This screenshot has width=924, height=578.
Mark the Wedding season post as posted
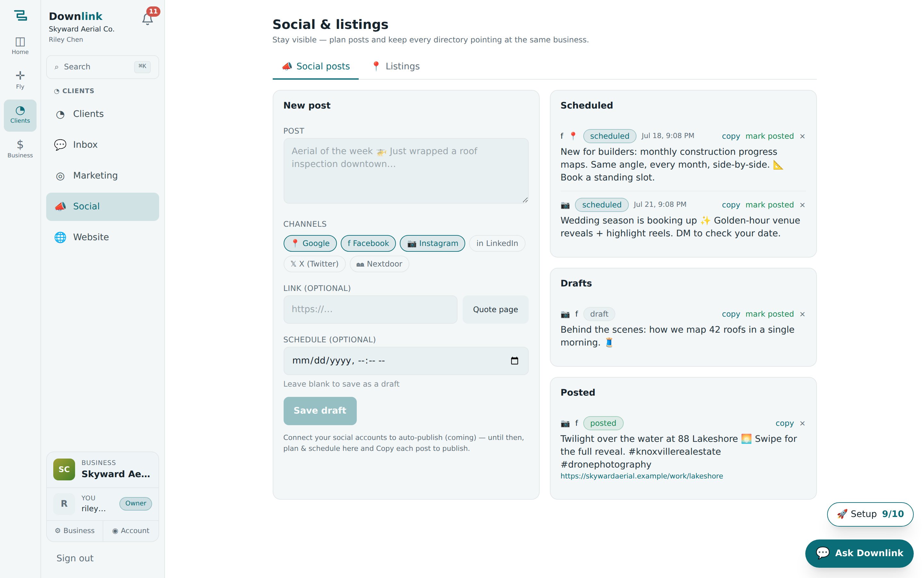click(769, 205)
